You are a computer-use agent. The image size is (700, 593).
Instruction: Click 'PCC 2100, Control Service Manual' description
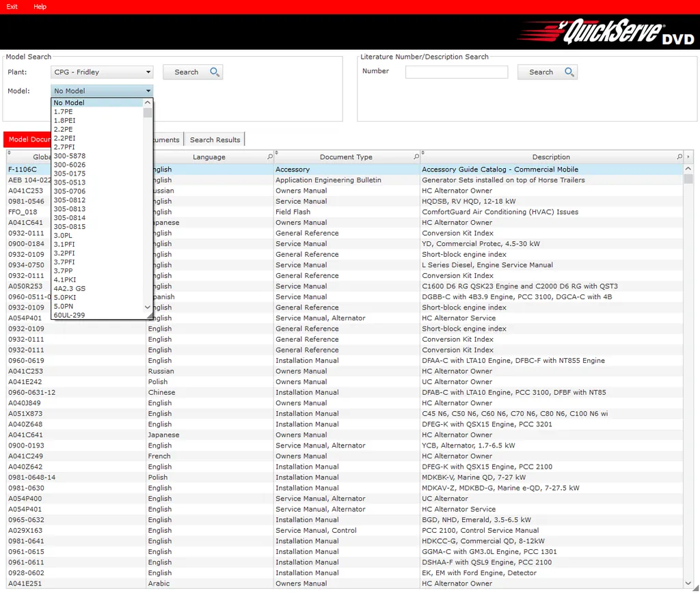point(481,531)
